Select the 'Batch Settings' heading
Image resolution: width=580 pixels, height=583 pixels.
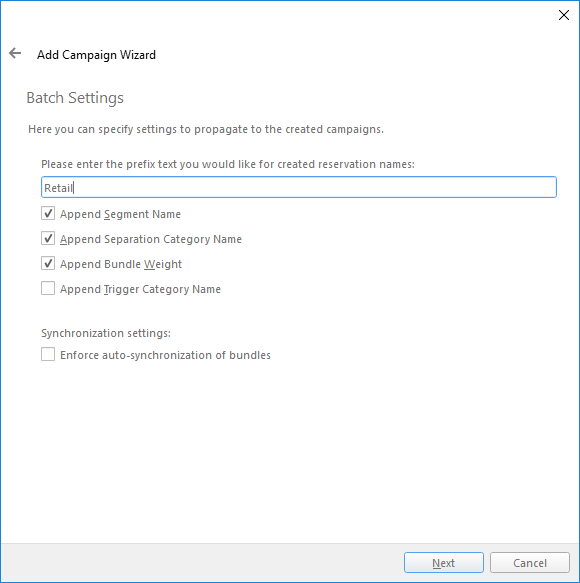click(75, 98)
